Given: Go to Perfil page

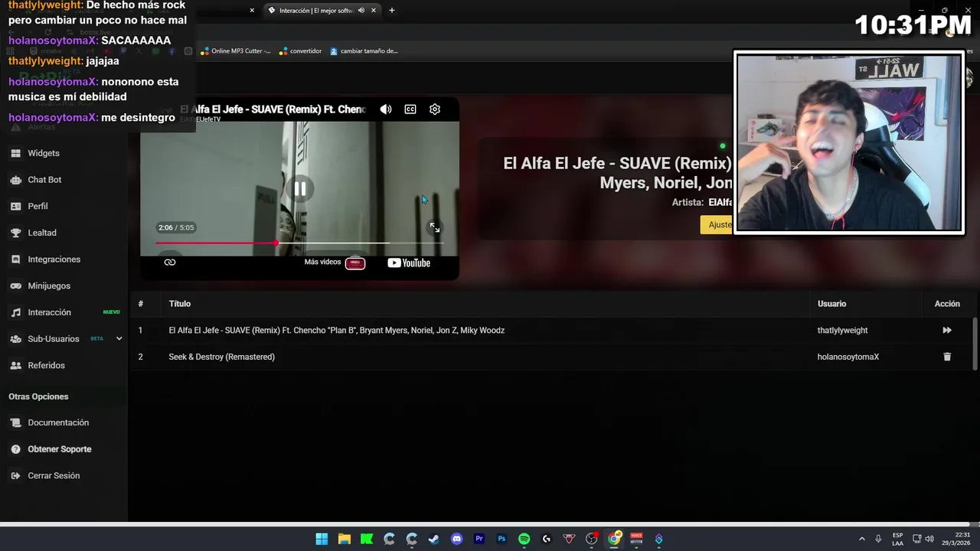Looking at the screenshot, I should [x=38, y=207].
